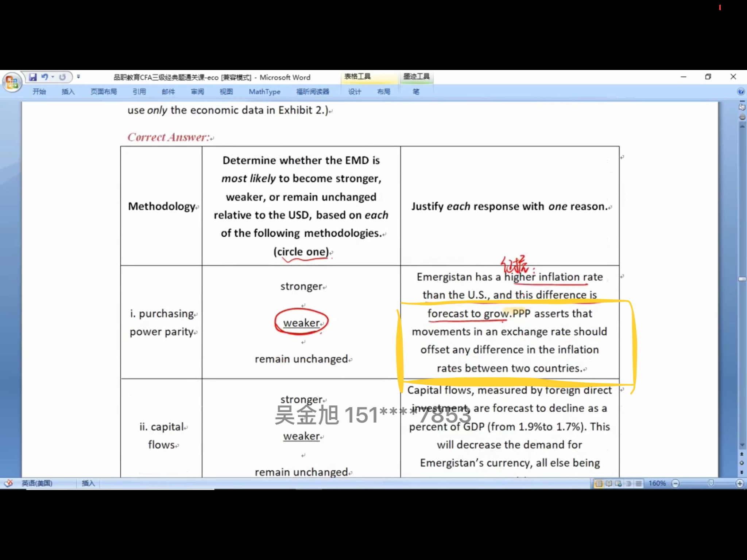Image resolution: width=747 pixels, height=560 pixels.
Task: Click 'weaker' option in capital flows row
Action: pos(302,436)
